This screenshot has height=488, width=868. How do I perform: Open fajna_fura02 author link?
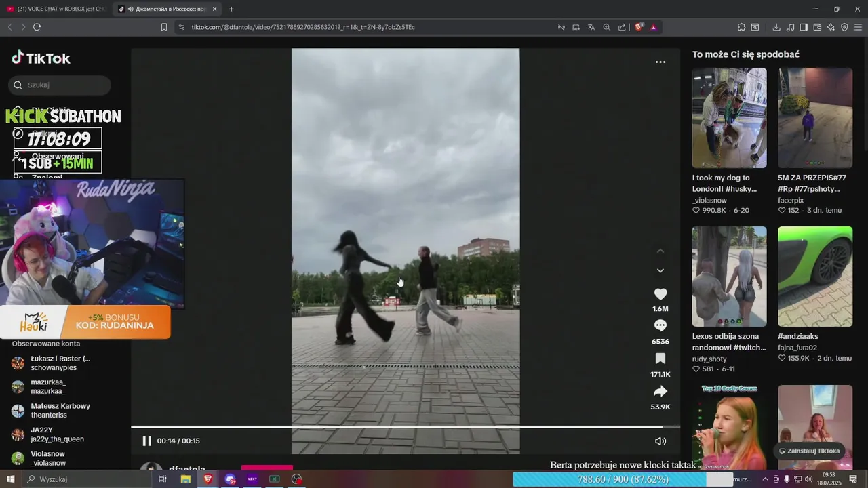coord(797,348)
